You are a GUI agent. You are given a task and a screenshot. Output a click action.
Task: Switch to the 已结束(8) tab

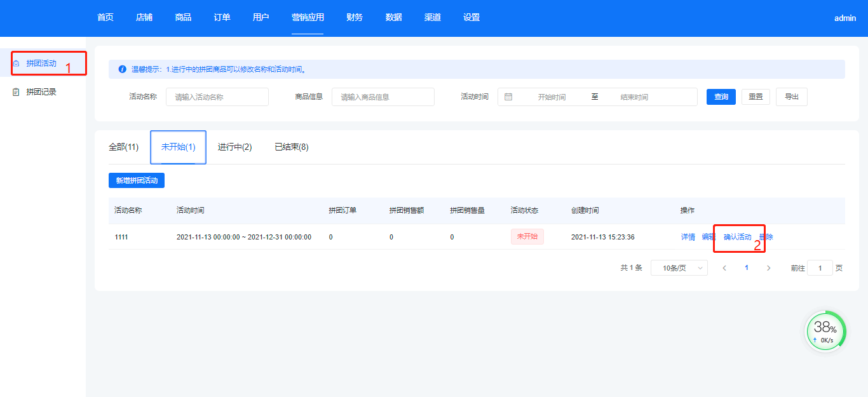[x=291, y=147]
